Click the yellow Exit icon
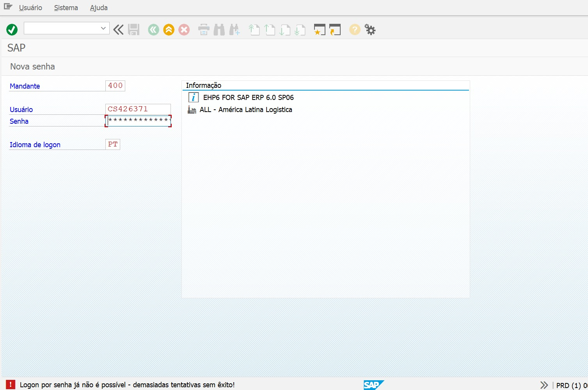 coord(169,30)
